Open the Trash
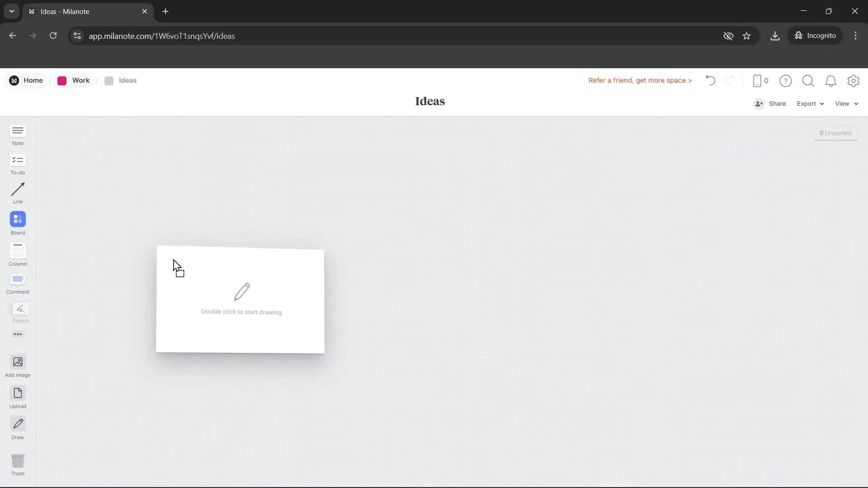Image resolution: width=868 pixels, height=488 pixels. [18, 464]
